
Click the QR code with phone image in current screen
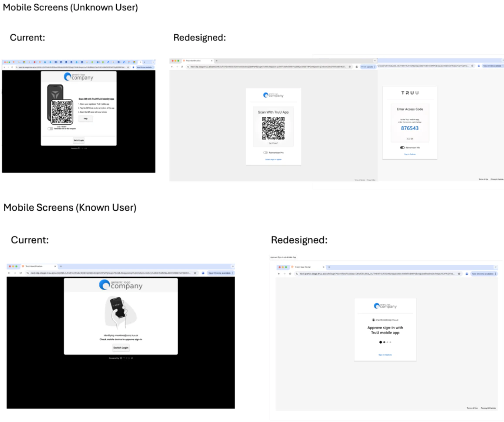[x=60, y=105]
